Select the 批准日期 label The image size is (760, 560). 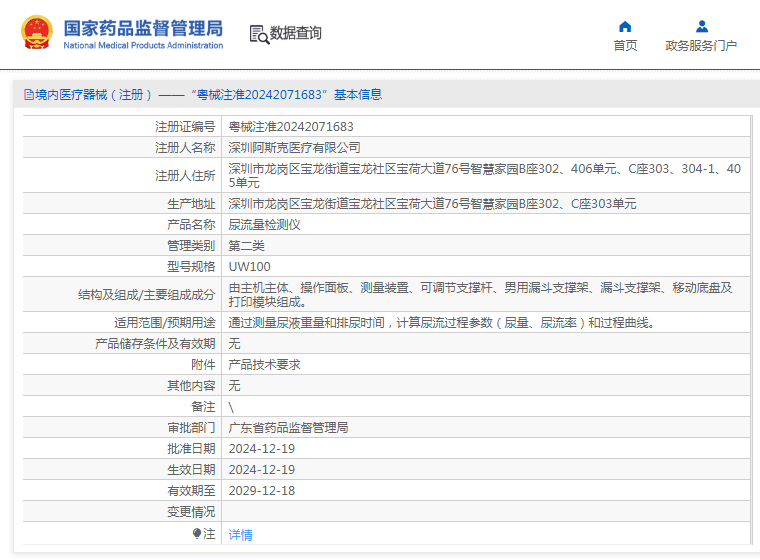[x=191, y=448]
